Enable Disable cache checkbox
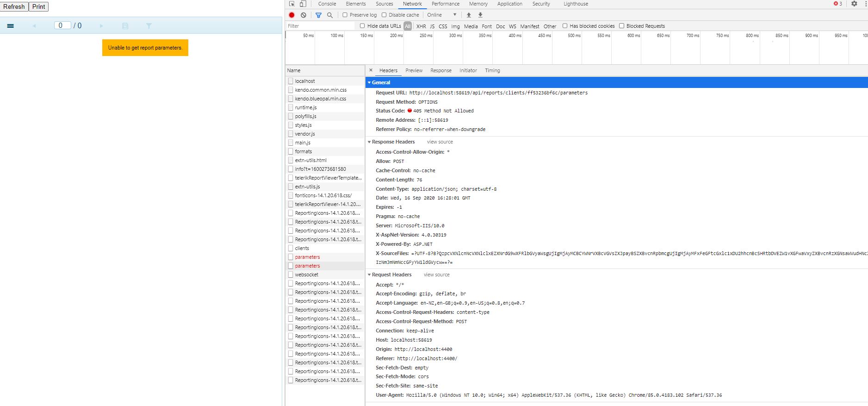868x406 pixels. [x=384, y=15]
